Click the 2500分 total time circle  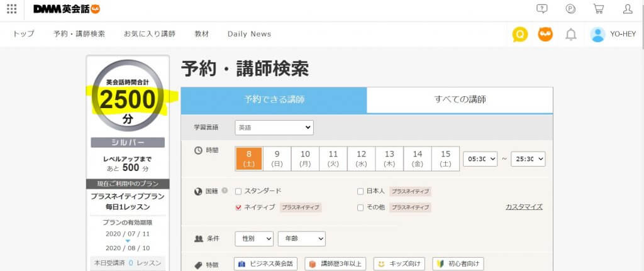click(128, 96)
